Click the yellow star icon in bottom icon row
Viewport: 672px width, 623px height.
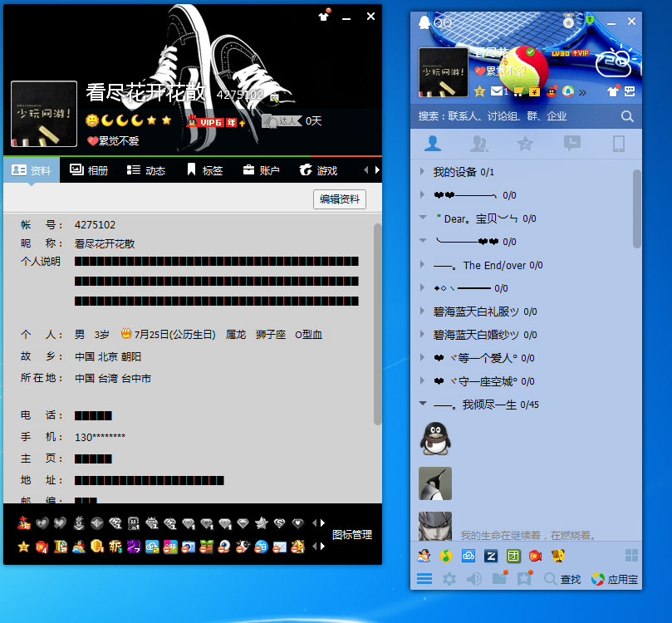[23, 547]
